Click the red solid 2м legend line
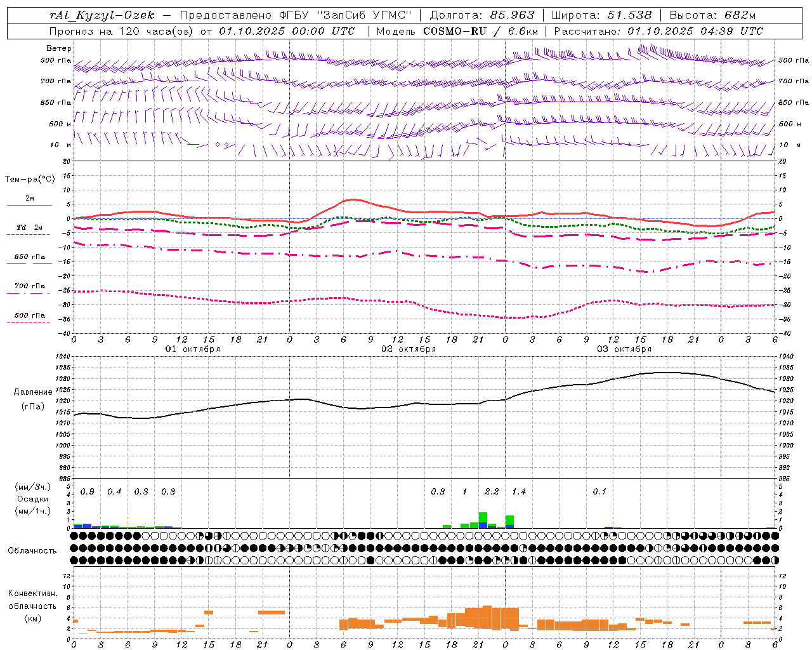This screenshot has width=812, height=650. click(29, 205)
